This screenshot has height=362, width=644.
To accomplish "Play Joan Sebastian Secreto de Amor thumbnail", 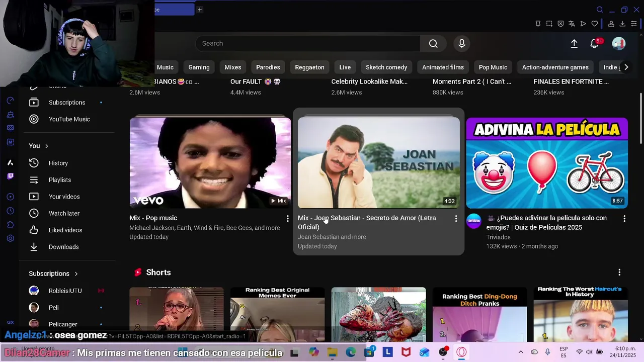I will (378, 163).
